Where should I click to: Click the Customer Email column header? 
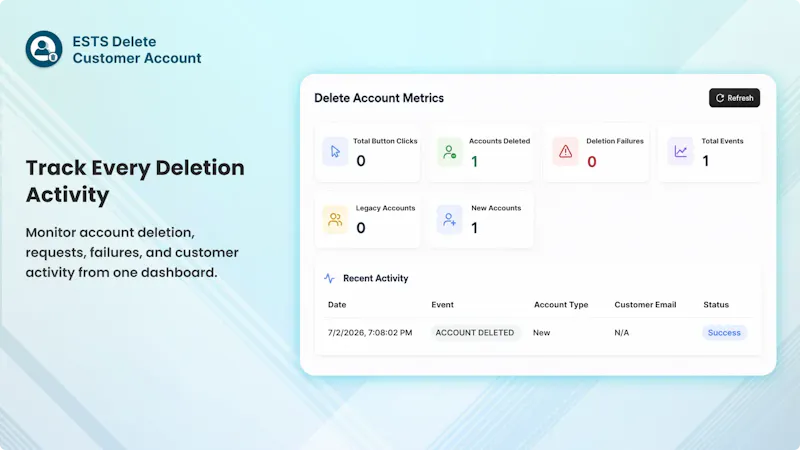coord(645,305)
